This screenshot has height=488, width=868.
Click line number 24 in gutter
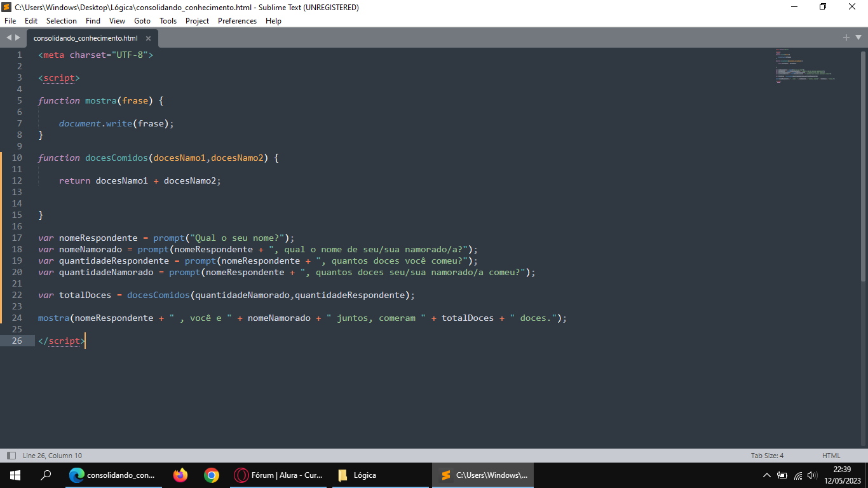pyautogui.click(x=17, y=318)
